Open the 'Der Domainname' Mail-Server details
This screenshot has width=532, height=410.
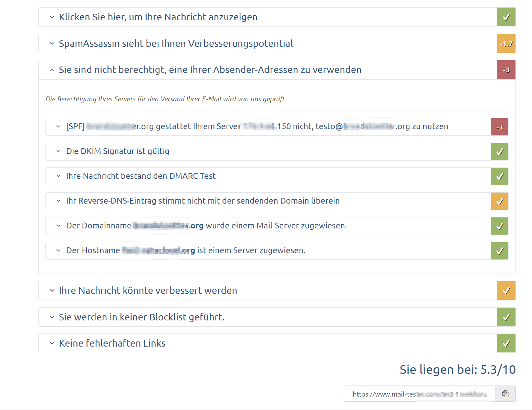tap(206, 226)
